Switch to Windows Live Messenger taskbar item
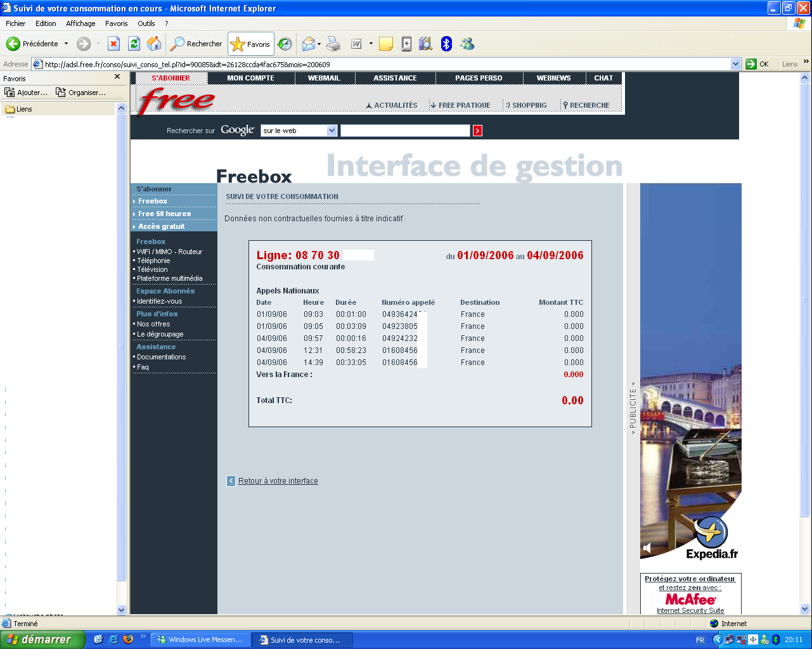The height and width of the screenshot is (649, 812). point(200,639)
